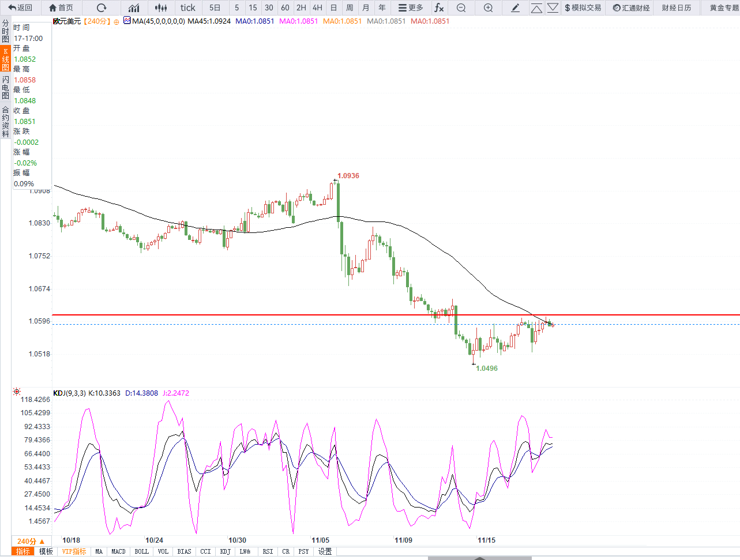
Task: Select the KDJ indicator tab
Action: click(225, 551)
